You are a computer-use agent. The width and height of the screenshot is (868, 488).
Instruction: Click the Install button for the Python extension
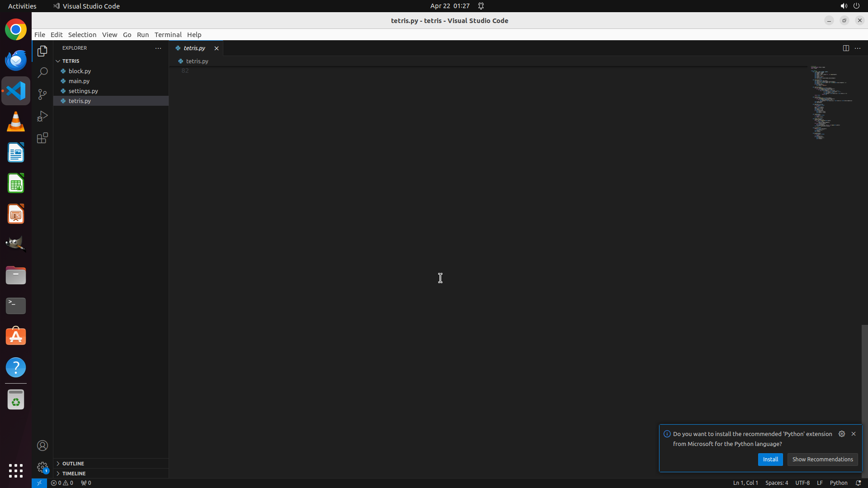pyautogui.click(x=770, y=459)
